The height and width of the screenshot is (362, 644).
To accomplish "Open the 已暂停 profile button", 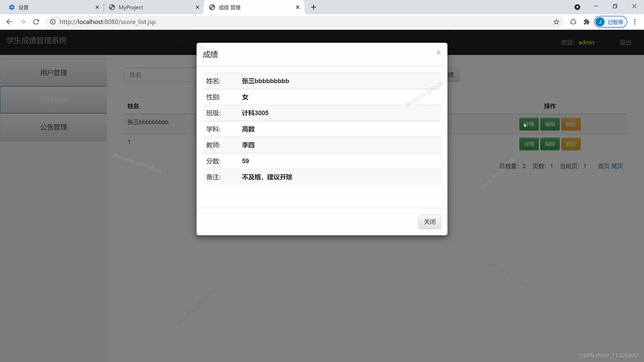I will pos(610,22).
